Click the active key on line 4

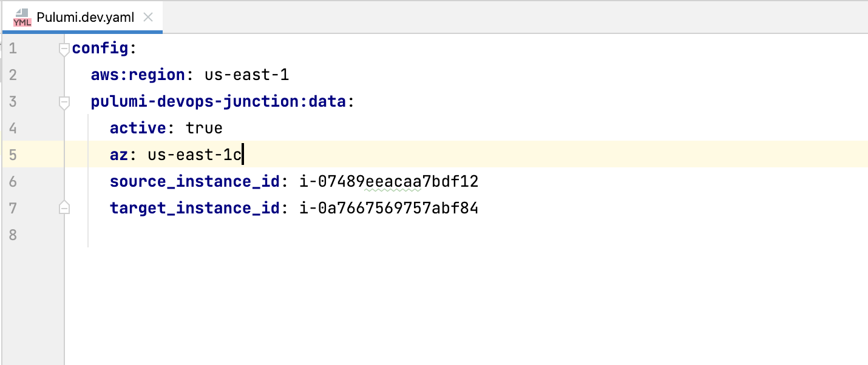click(x=138, y=129)
